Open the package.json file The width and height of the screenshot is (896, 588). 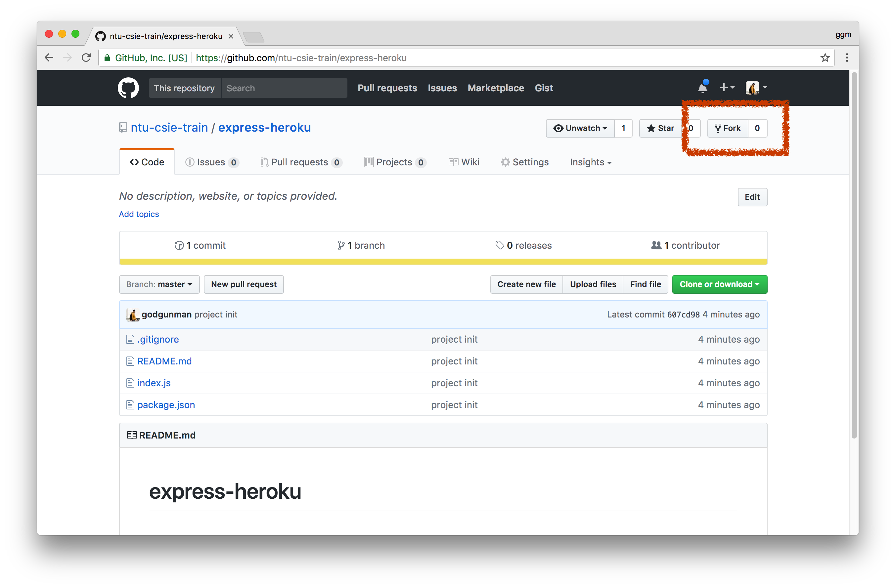(166, 405)
